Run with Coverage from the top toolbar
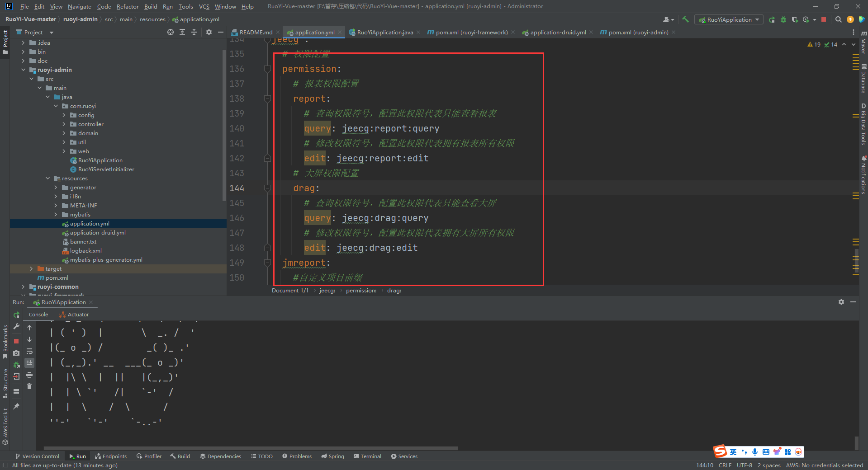This screenshot has height=470, width=868. click(795, 19)
